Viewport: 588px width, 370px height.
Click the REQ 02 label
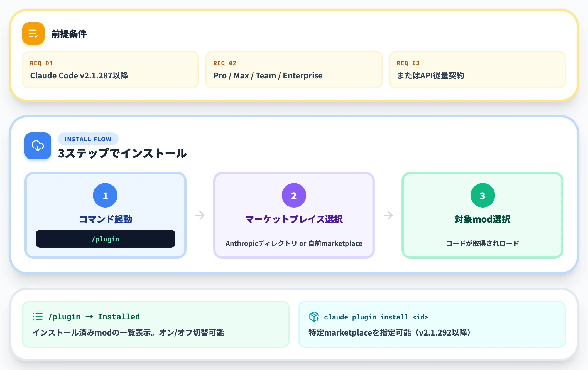pyautogui.click(x=225, y=63)
